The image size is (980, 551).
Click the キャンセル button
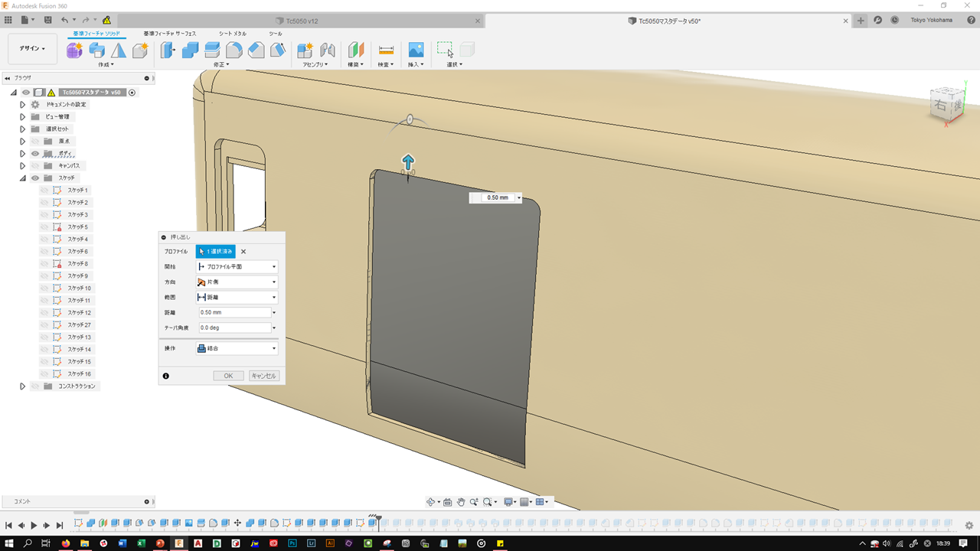pyautogui.click(x=264, y=376)
